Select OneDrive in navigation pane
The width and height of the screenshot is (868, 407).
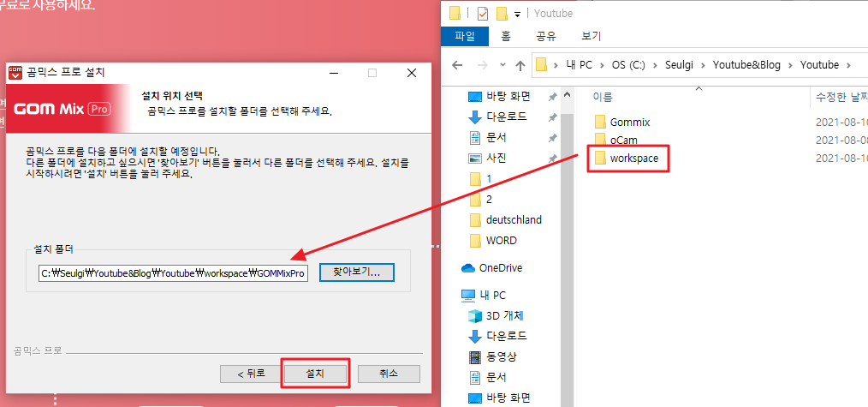tap(501, 268)
